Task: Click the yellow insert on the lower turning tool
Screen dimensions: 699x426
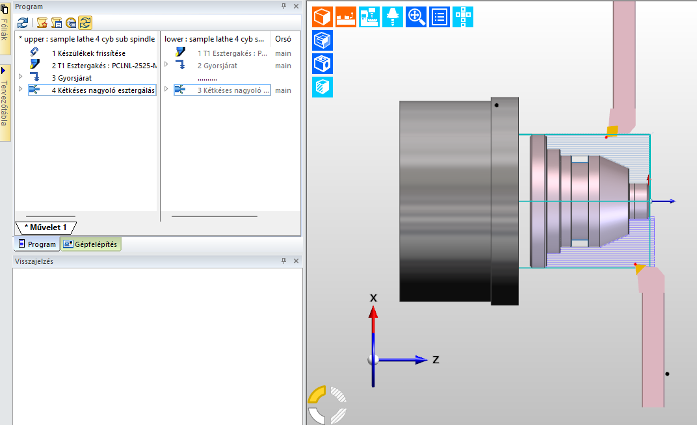Action: (640, 269)
